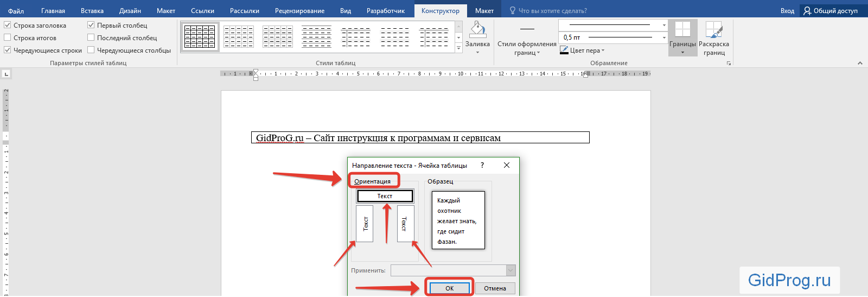
Task: Click the Границы borders icon
Action: click(682, 30)
